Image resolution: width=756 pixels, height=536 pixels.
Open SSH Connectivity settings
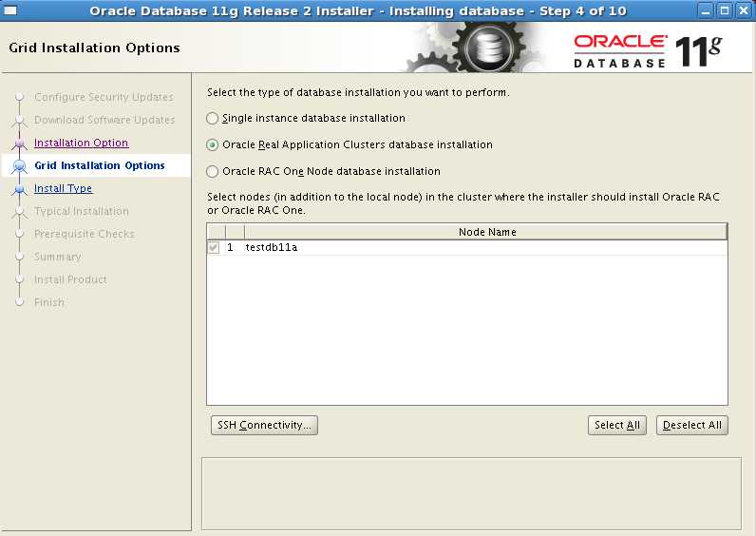point(264,425)
